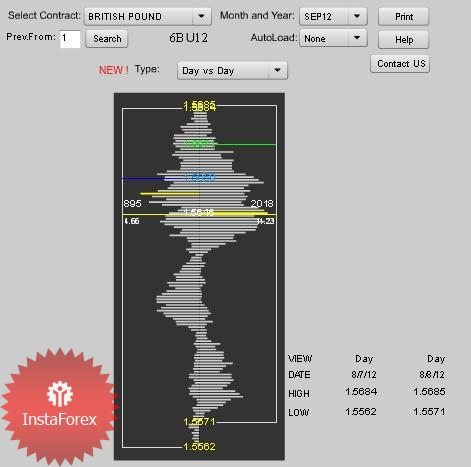Screen dimensions: 471x467
Task: Click the Print button
Action: [403, 17]
